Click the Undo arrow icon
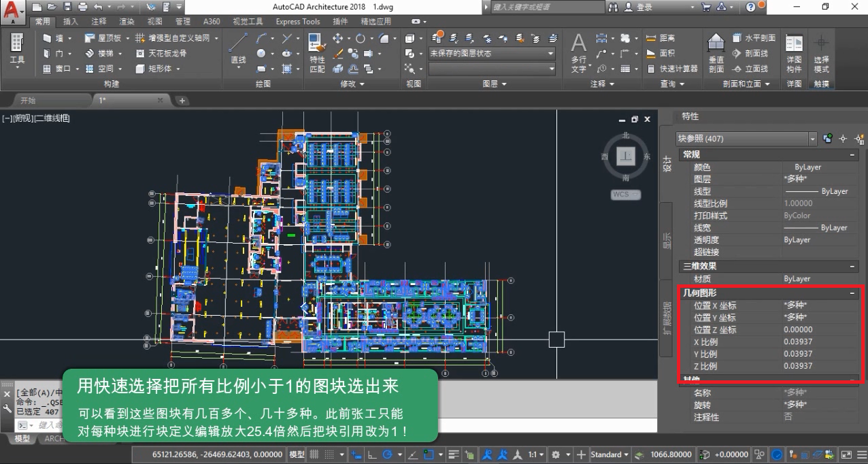 tap(98, 7)
